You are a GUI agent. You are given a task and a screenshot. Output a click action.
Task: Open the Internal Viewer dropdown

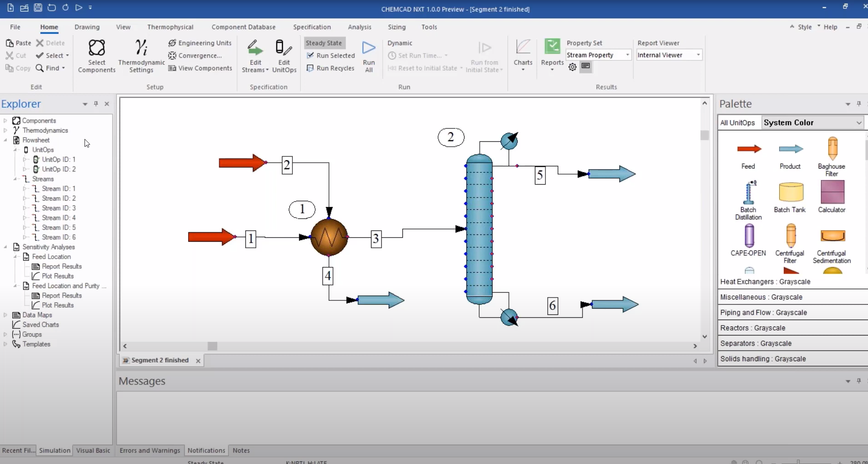[x=698, y=55]
